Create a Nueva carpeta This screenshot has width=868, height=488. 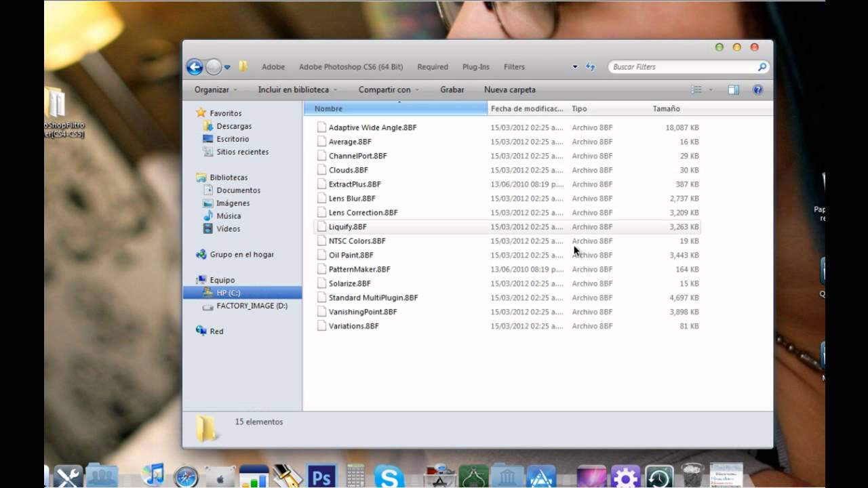click(x=510, y=89)
